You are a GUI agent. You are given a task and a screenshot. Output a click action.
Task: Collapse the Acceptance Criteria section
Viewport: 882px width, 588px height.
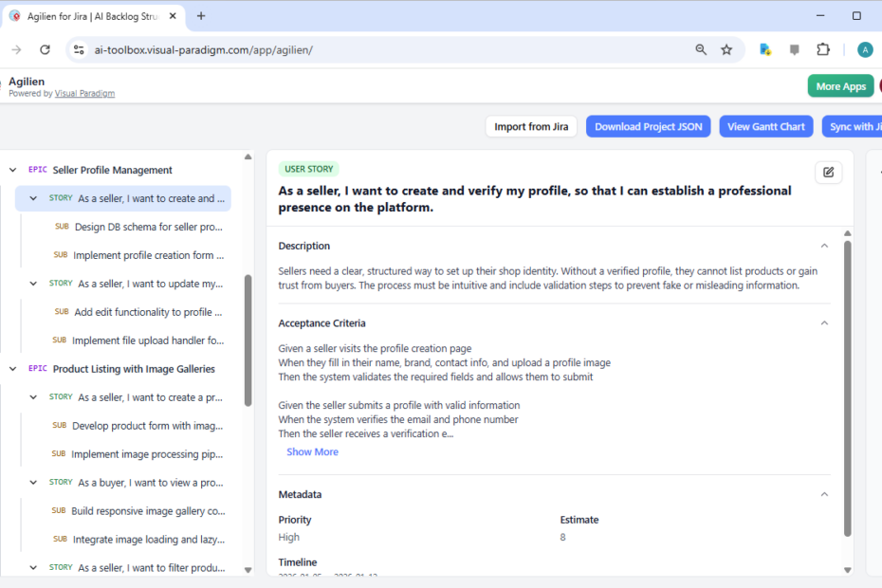tap(823, 323)
